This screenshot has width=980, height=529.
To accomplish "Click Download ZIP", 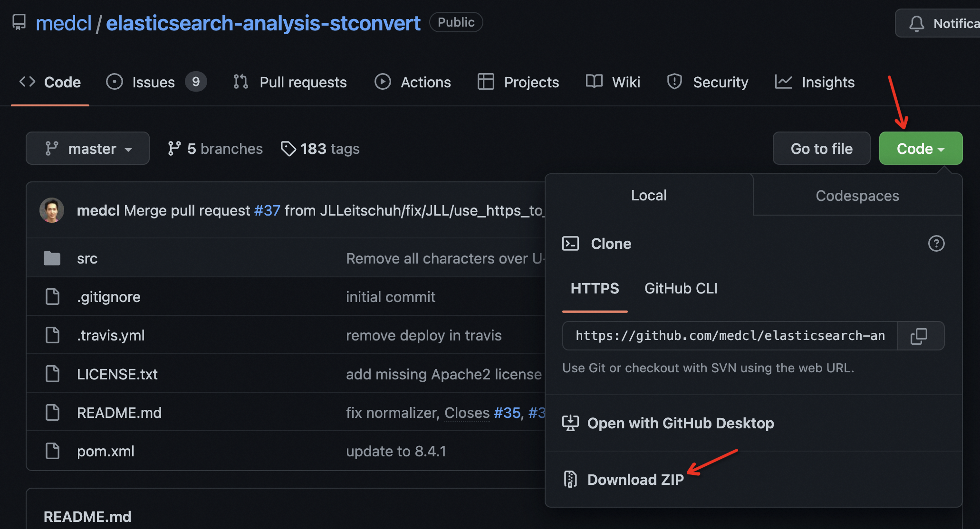I will coord(624,480).
